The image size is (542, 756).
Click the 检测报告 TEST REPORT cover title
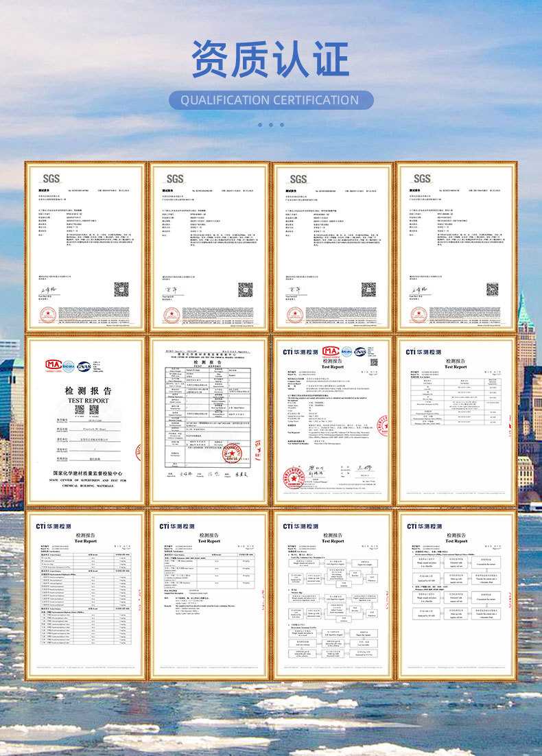tap(89, 395)
